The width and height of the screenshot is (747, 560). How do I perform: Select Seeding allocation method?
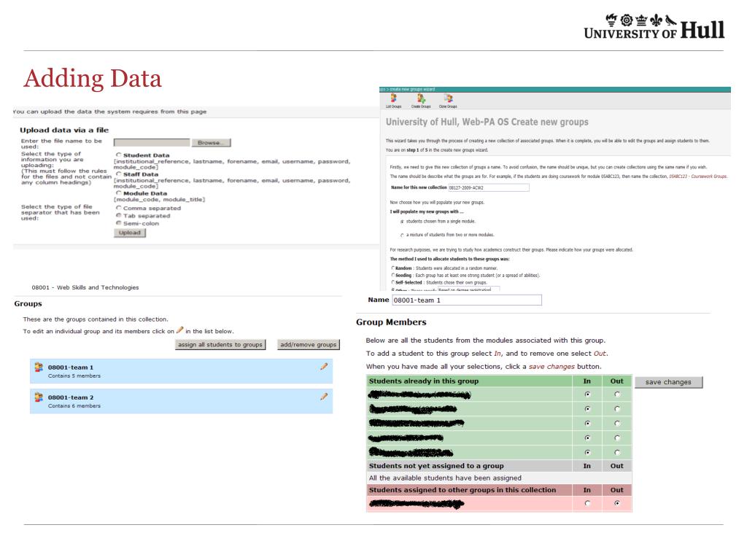click(x=393, y=275)
